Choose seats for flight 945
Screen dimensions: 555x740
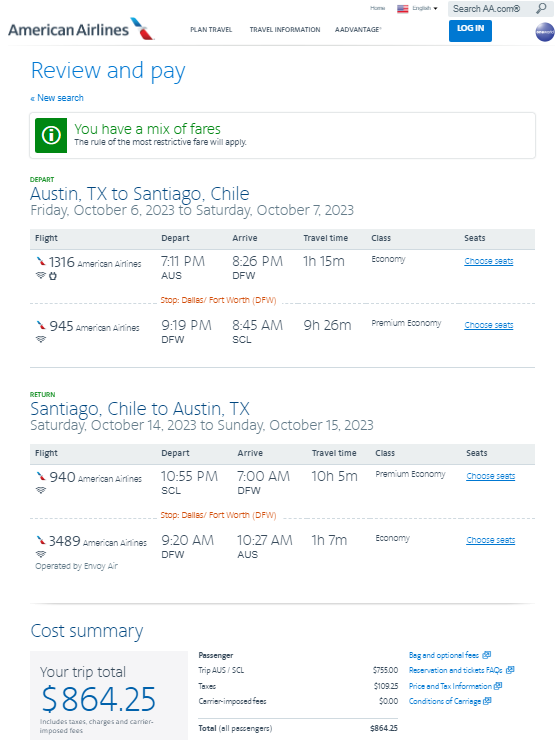point(488,325)
